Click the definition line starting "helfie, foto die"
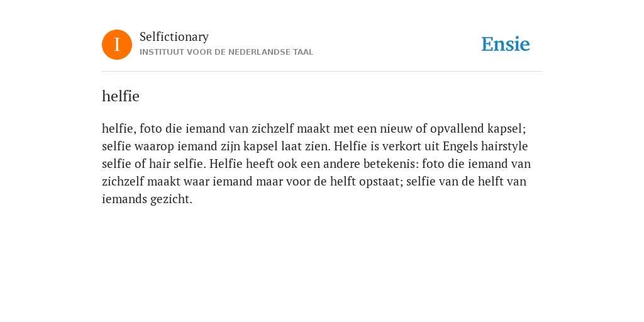The width and height of the screenshot is (644, 322). pos(314,129)
